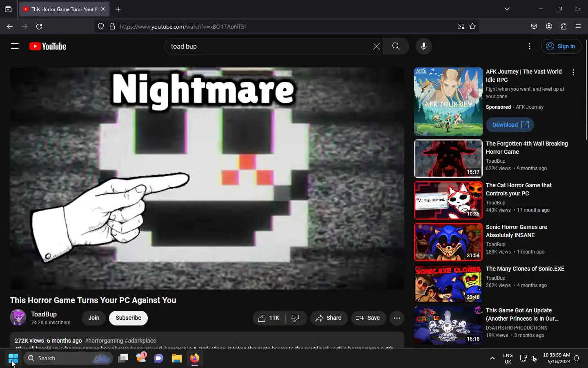Viewport: 588px width, 368px height.
Task: Toggle picture-in-picture icon in the address bar
Action: coord(461,27)
